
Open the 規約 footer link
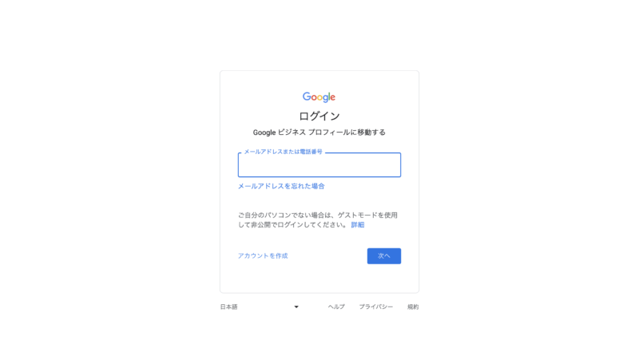pyautogui.click(x=413, y=307)
